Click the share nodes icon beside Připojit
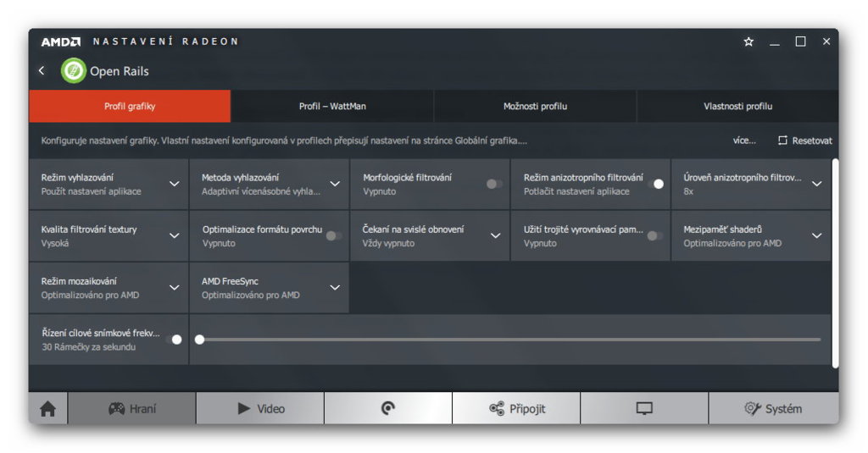Screen dimensions: 868x453 click(x=497, y=409)
